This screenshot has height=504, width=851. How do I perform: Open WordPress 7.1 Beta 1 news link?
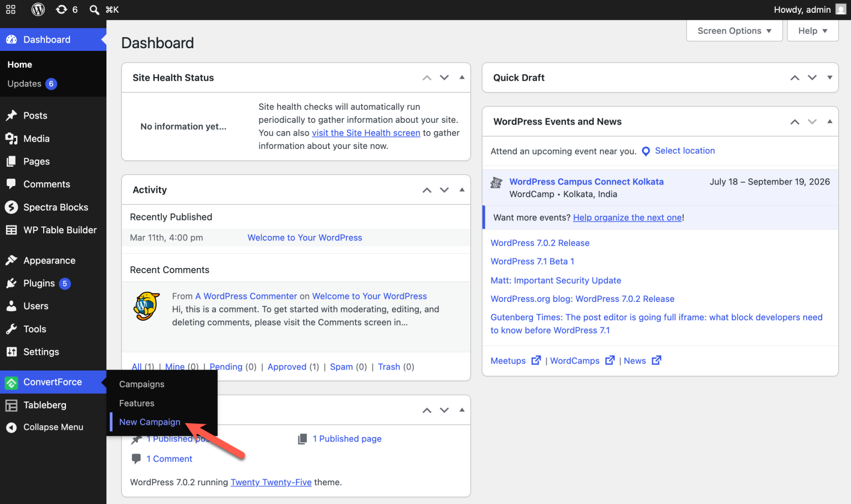532,261
